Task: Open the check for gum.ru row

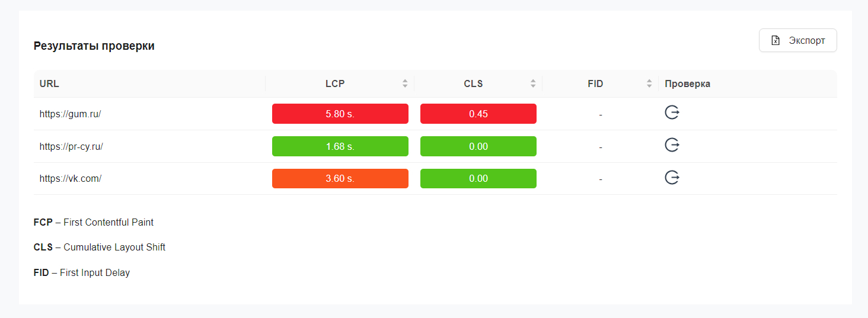Action: [672, 113]
